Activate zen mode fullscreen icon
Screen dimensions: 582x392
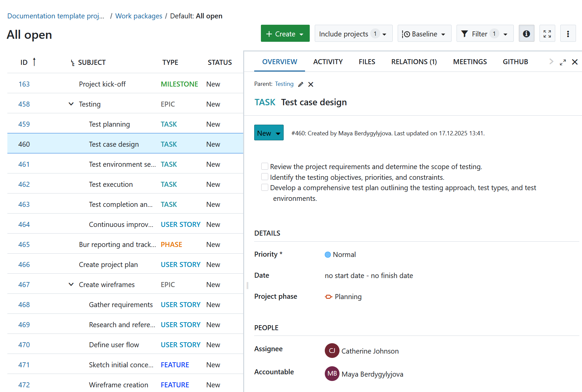coord(547,34)
